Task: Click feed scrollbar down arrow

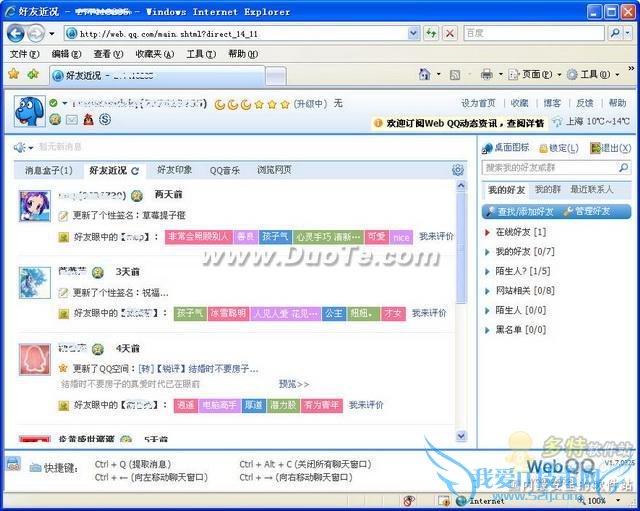Action: pyautogui.click(x=461, y=436)
